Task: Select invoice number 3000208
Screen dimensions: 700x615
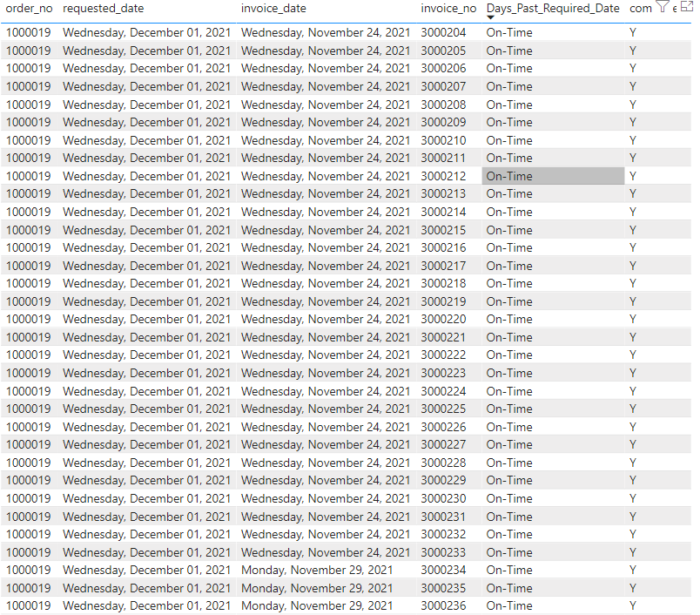Action: click(443, 105)
